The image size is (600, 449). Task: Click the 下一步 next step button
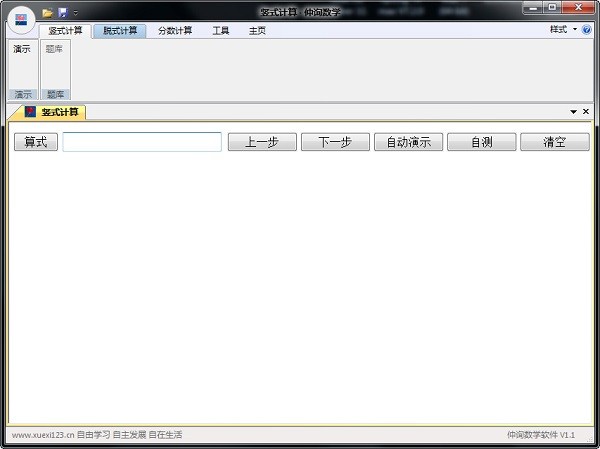coord(335,142)
